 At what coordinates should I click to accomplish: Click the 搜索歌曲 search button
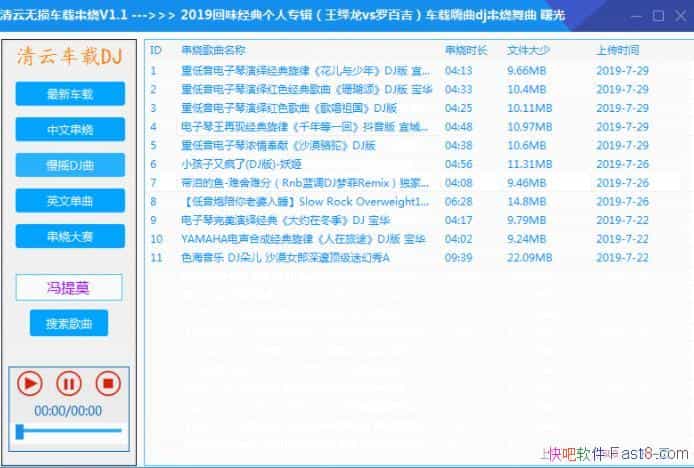70,323
